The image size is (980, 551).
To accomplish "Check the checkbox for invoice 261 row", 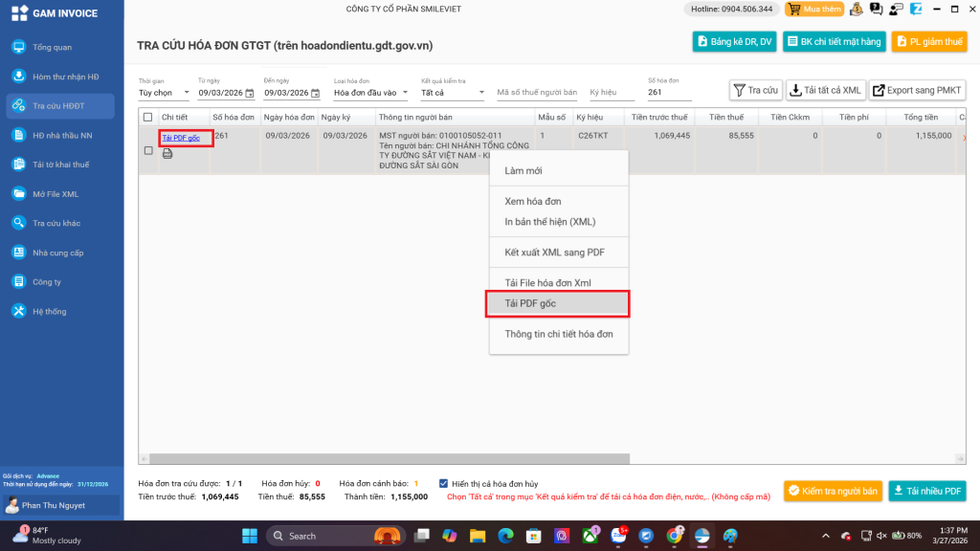I will (148, 150).
